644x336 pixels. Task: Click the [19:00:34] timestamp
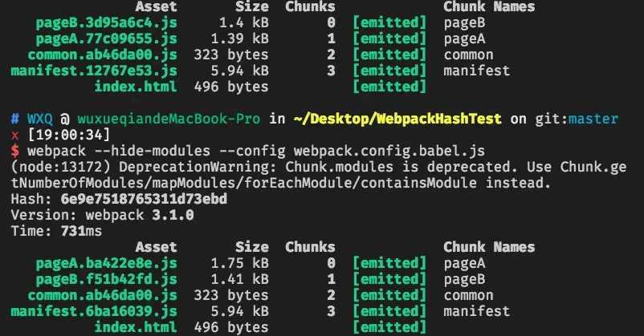click(x=69, y=135)
